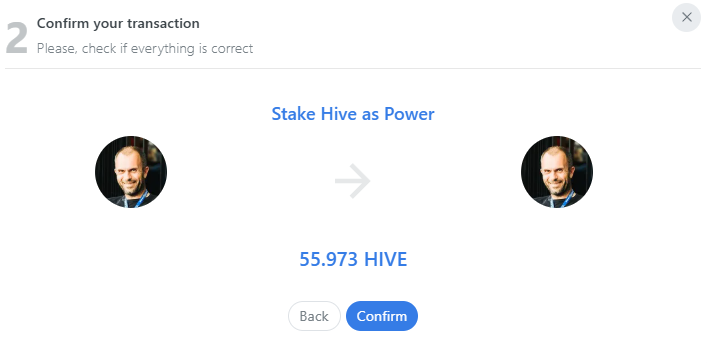Viewport: 707px width, 363px height.
Task: Open the destination account's profile picture
Action: tap(557, 172)
